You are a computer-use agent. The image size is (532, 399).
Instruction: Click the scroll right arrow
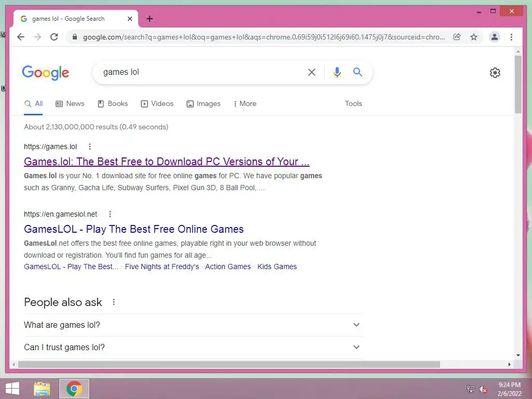[x=509, y=364]
